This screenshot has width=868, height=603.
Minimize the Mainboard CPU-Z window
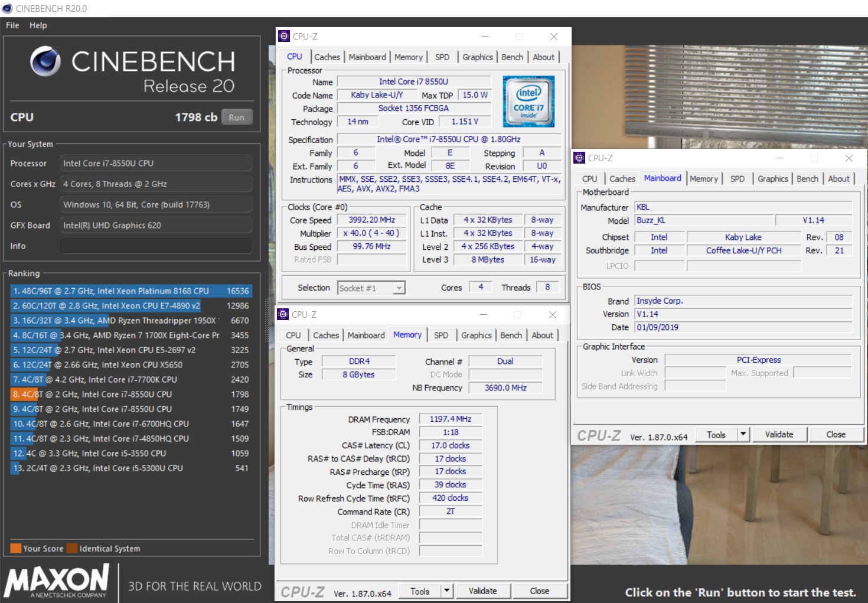(780, 158)
